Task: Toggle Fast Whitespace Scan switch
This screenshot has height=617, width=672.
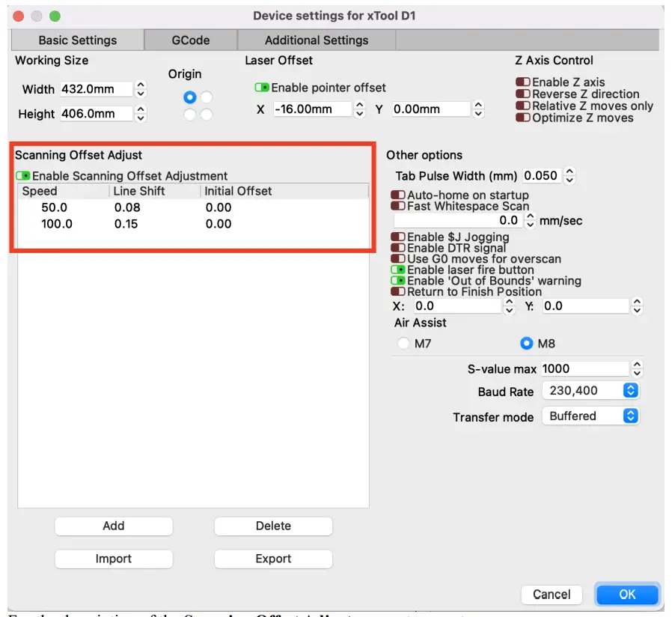Action: pos(398,206)
